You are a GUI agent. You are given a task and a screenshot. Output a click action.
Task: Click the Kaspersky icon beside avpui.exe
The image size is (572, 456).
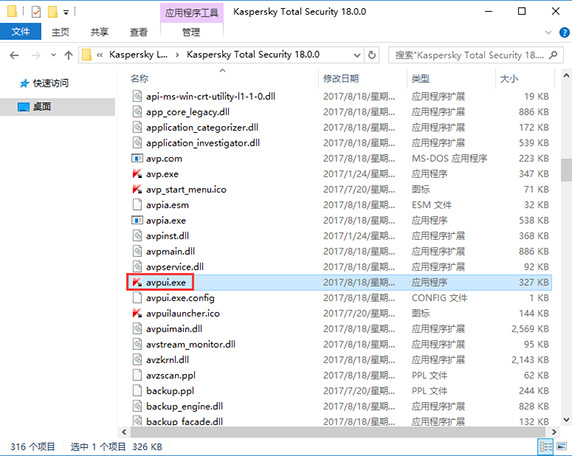137,282
